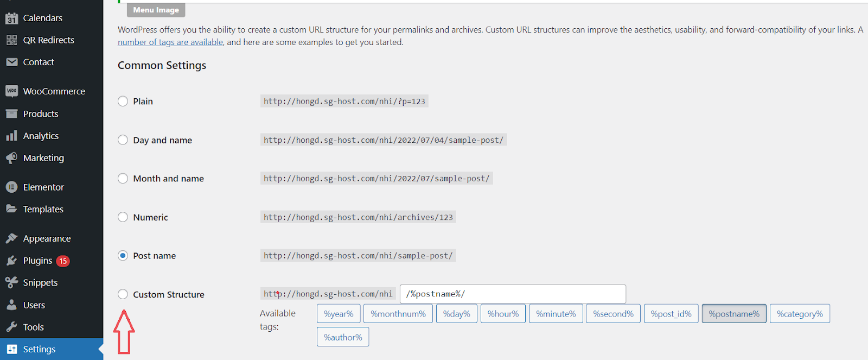Click the %author% tag button
The image size is (868, 360).
[343, 337]
